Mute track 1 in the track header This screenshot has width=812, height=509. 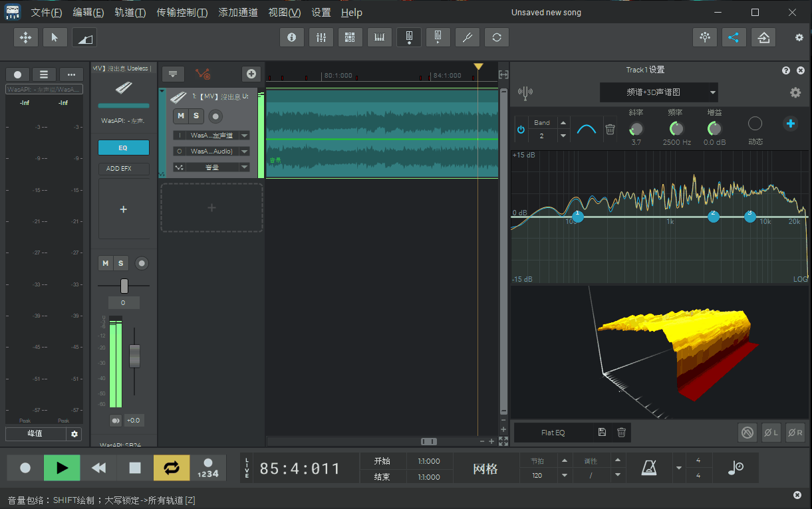pos(181,116)
